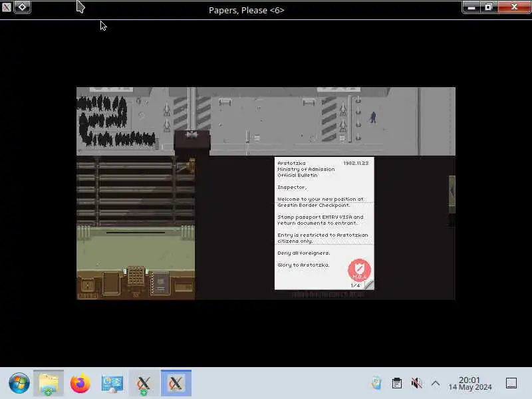532x399 pixels.
Task: Click the date display on desk right
Action: coord(184,287)
